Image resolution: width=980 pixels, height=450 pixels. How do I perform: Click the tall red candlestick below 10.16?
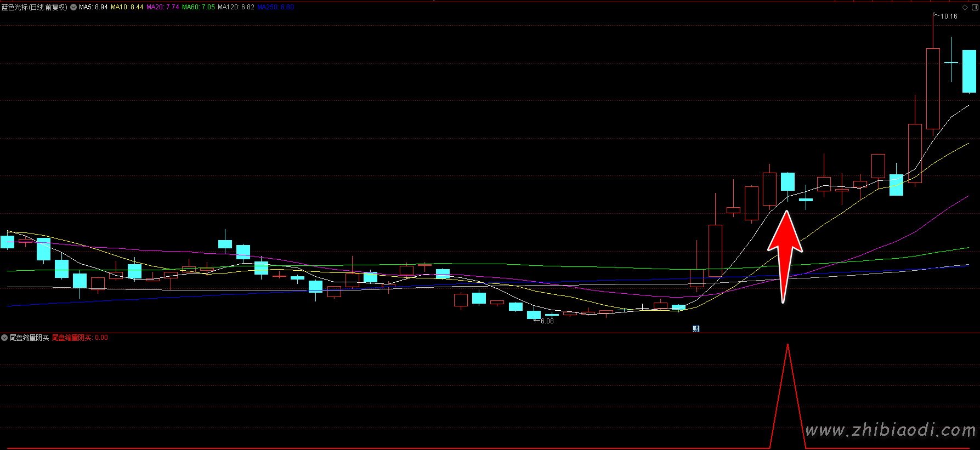point(933,89)
